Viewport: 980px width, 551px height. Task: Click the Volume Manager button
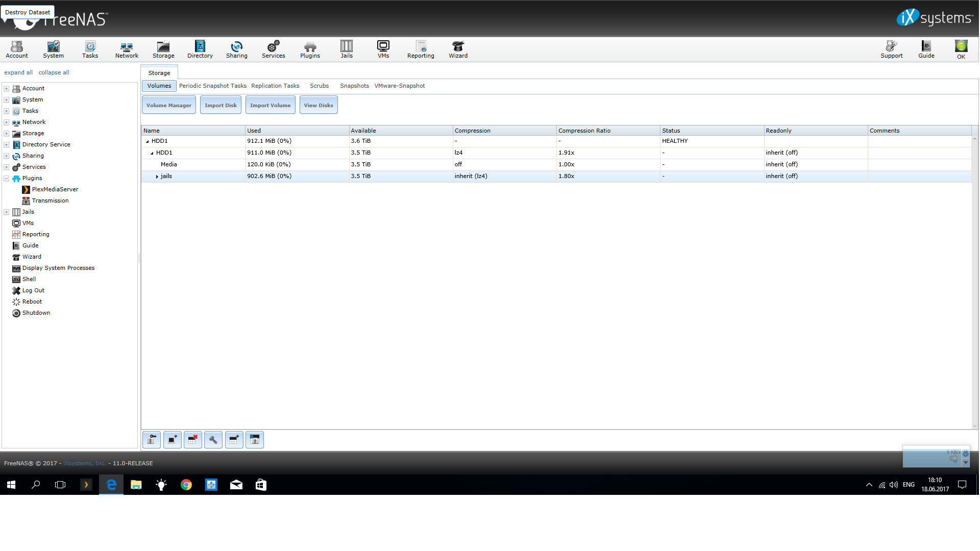(168, 105)
